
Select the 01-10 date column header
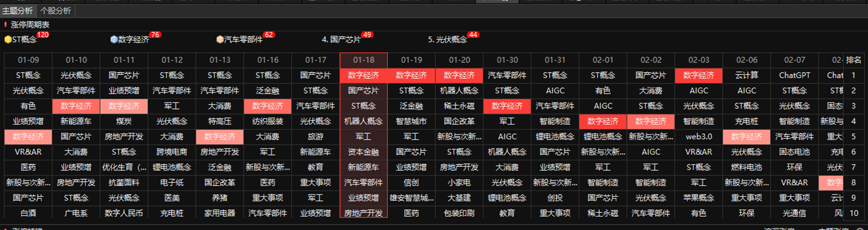point(76,60)
